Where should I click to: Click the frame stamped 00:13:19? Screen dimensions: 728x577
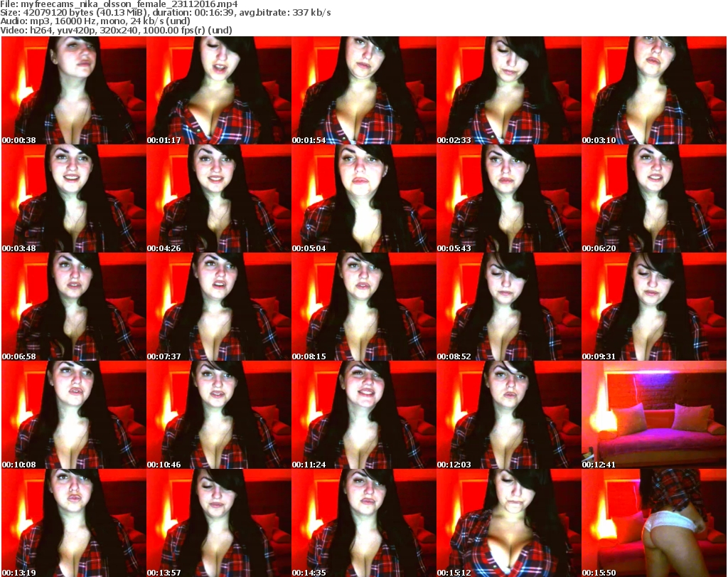tap(74, 523)
